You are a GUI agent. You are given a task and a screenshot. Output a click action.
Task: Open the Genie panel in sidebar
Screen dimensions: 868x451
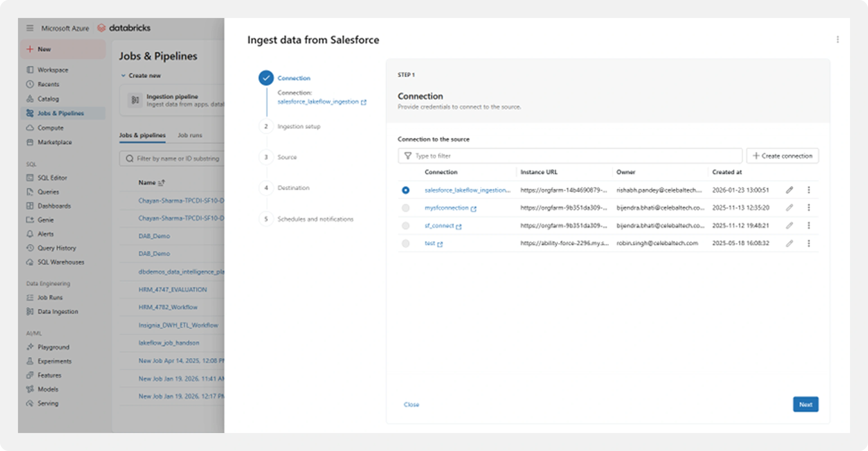[46, 220]
